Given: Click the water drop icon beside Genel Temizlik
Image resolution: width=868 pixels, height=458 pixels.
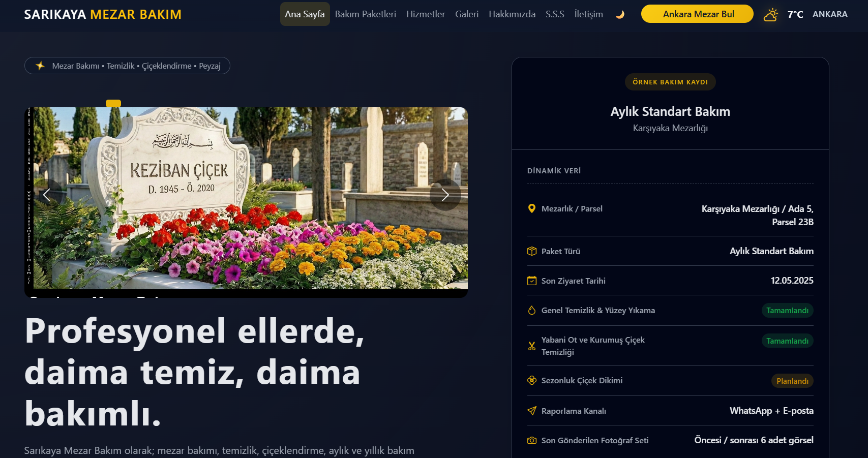Looking at the screenshot, I should (x=531, y=310).
